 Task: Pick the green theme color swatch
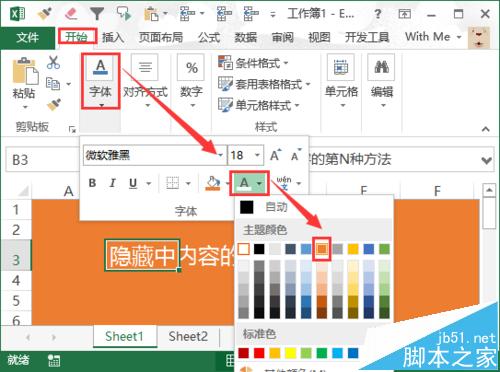coord(384,249)
